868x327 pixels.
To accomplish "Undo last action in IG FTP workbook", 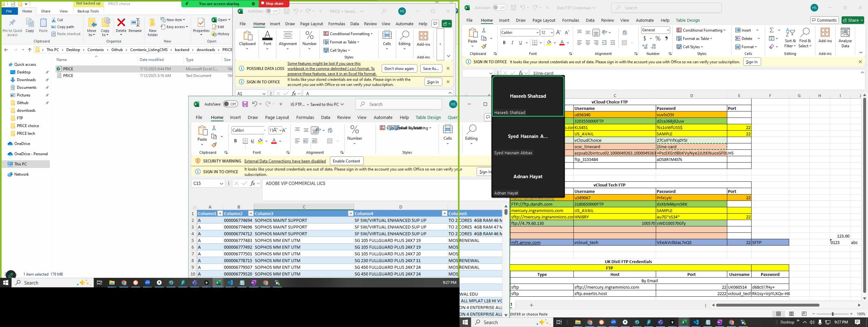I will point(255,104).
